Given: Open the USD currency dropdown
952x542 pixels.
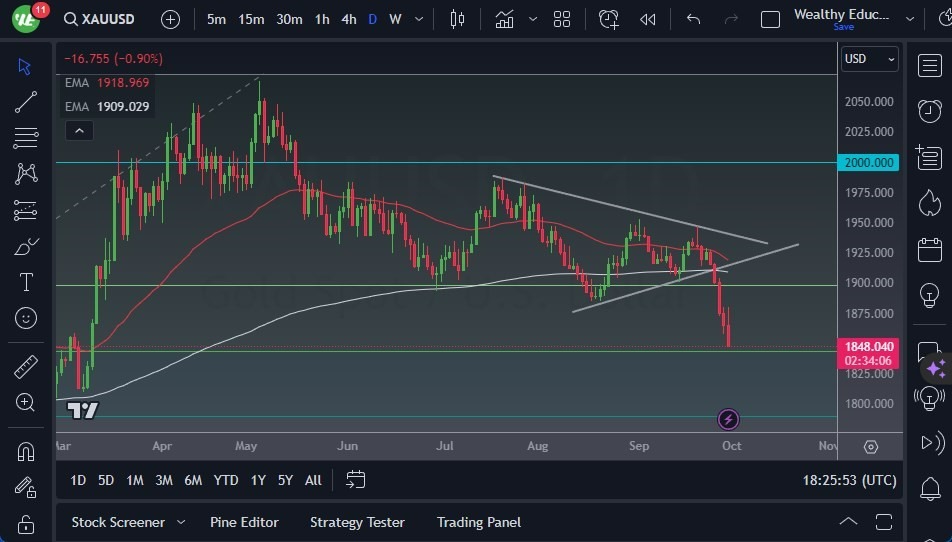Looking at the screenshot, I should pyautogui.click(x=869, y=59).
